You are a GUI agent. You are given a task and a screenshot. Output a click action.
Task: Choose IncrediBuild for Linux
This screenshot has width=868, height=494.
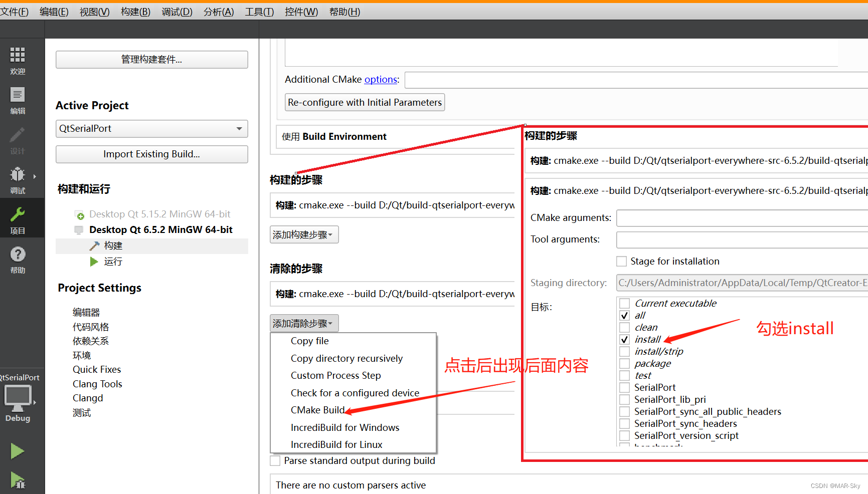[336, 444]
